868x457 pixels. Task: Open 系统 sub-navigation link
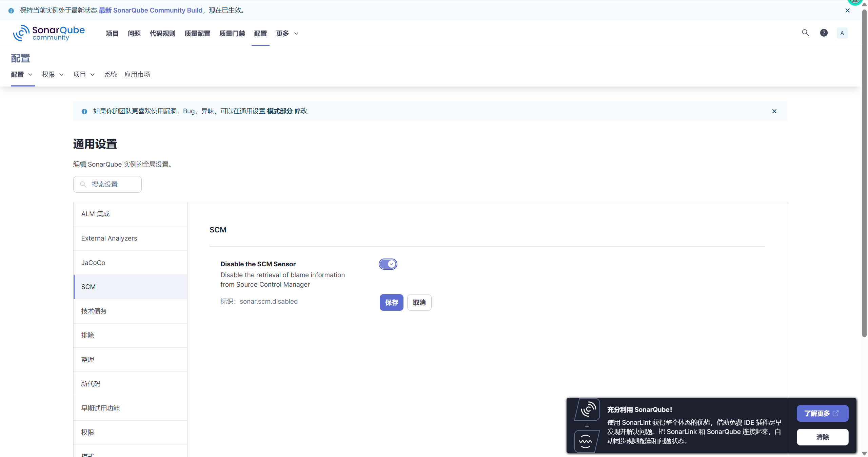tap(111, 74)
